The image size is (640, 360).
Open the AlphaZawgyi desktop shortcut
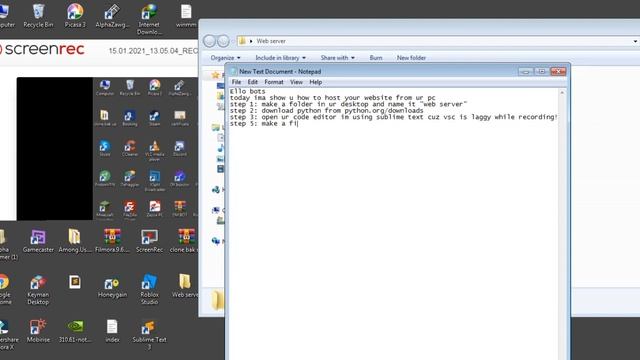[x=112, y=16]
